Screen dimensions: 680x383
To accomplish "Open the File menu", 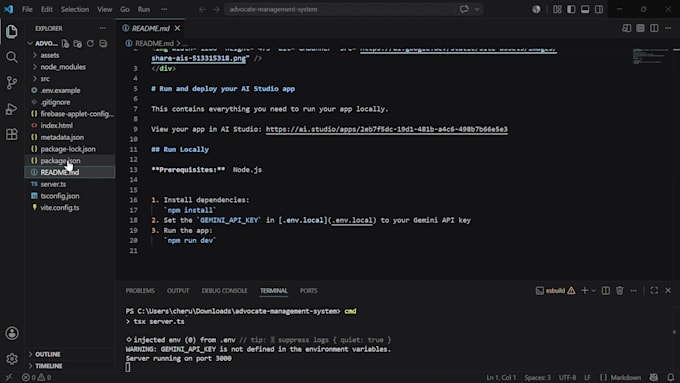I will click(27, 9).
